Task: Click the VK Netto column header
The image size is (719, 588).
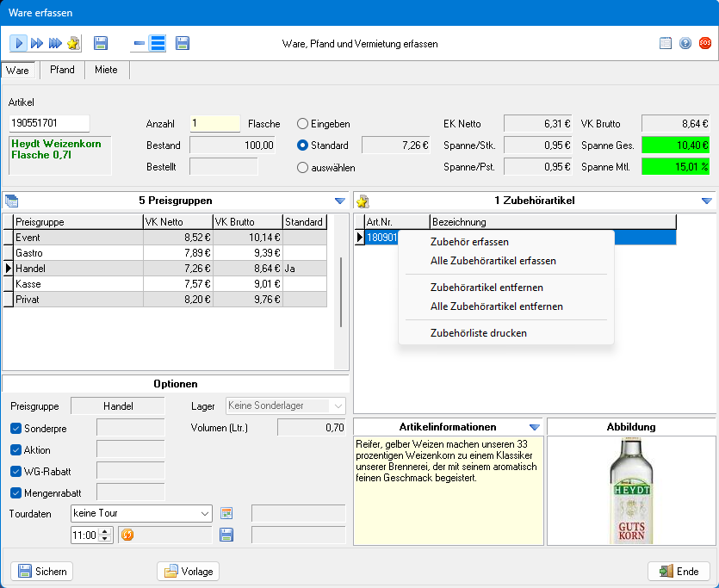Action: (x=178, y=222)
